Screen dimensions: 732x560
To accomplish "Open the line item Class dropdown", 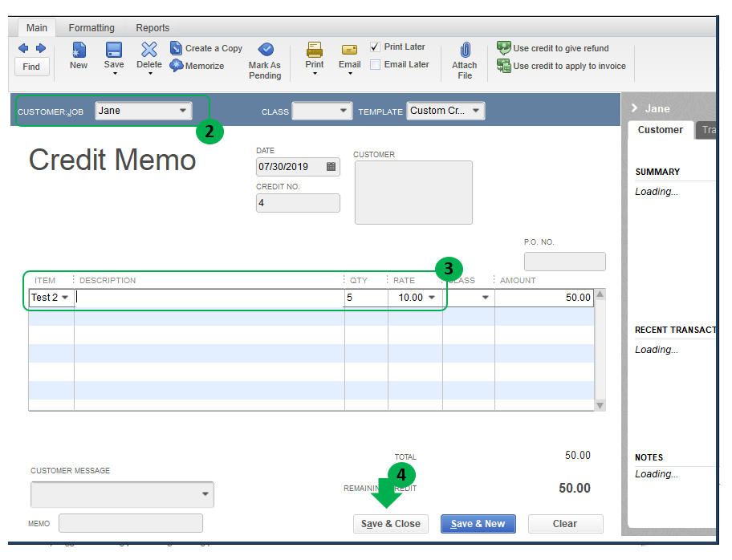I will pyautogui.click(x=486, y=298).
